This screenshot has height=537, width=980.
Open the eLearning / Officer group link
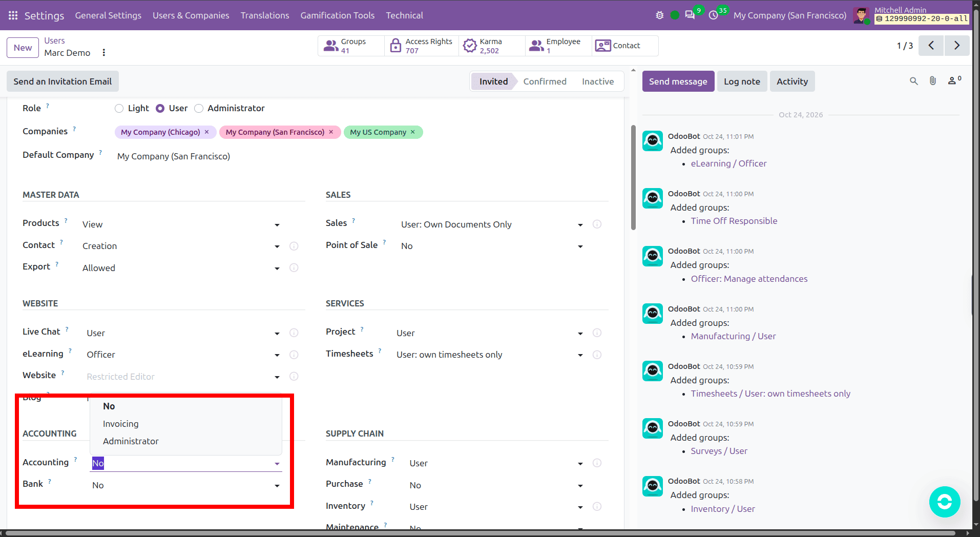point(728,163)
